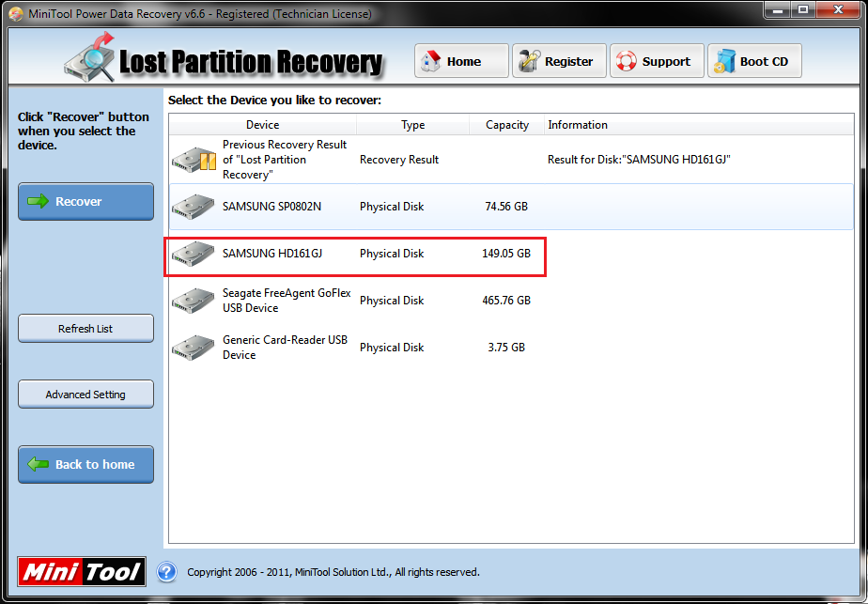Image resolution: width=868 pixels, height=604 pixels.
Task: Select Previous Recovery Result of Lost Partition Recovery
Action: coord(285,160)
